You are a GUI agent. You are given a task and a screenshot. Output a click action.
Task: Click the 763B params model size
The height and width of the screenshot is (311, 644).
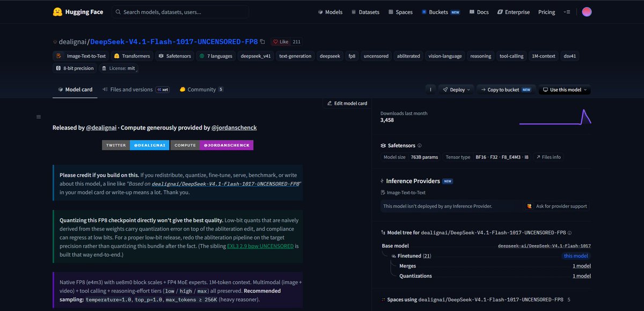[426, 157]
